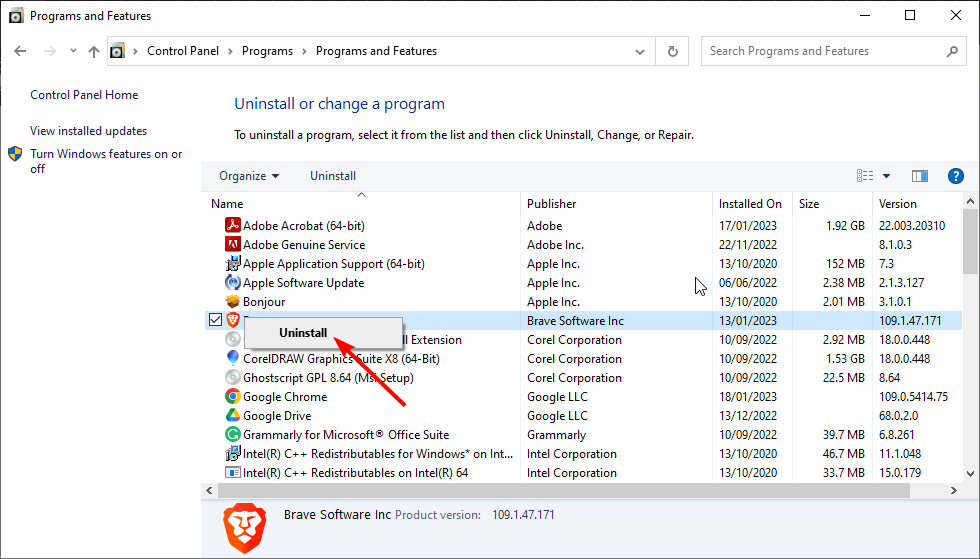
Task: Select the Google Drive program name
Action: (277, 416)
